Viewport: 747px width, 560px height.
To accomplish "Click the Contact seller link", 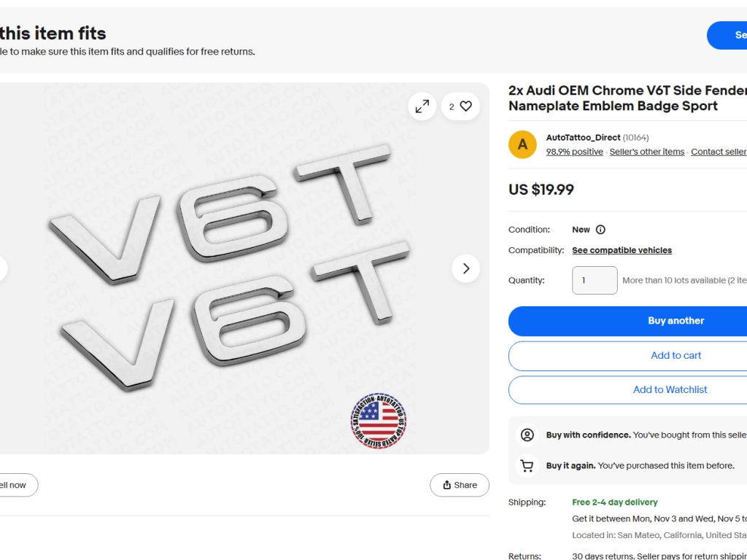I will [718, 152].
